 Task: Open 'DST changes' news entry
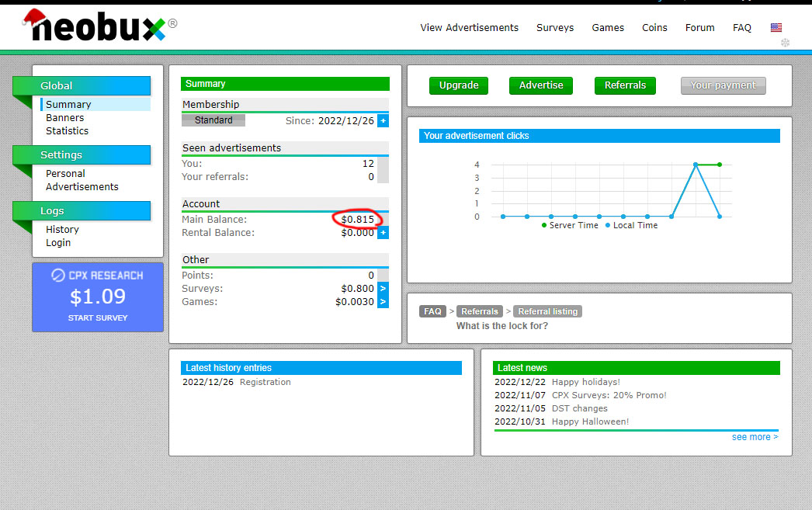pyautogui.click(x=579, y=408)
